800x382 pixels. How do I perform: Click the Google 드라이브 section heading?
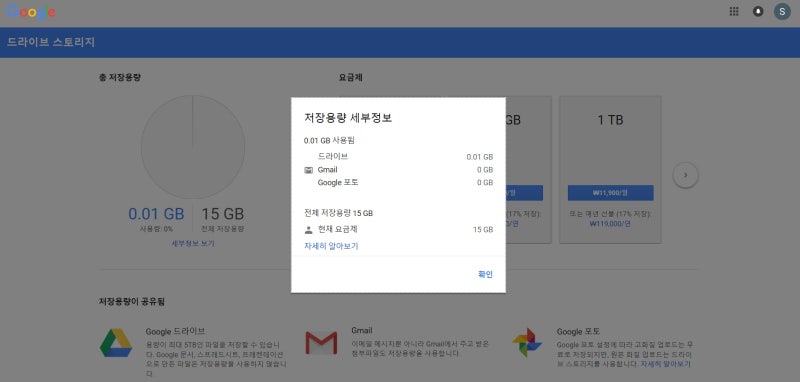(x=175, y=332)
